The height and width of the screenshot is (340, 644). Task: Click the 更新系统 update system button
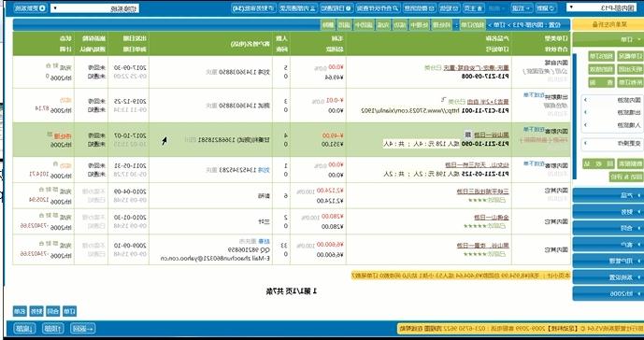coord(31,7)
